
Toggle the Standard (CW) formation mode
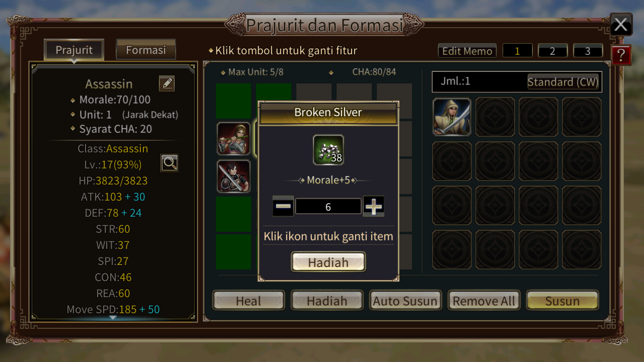[x=563, y=82]
